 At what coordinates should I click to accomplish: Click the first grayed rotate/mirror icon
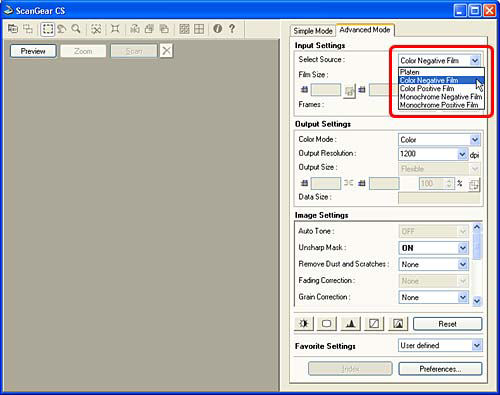coord(135,29)
